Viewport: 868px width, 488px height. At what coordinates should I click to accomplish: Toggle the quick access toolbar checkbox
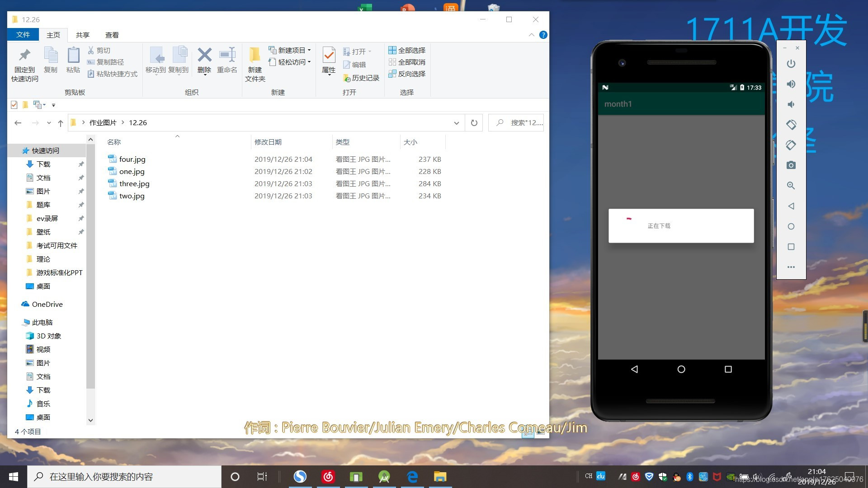tap(14, 105)
